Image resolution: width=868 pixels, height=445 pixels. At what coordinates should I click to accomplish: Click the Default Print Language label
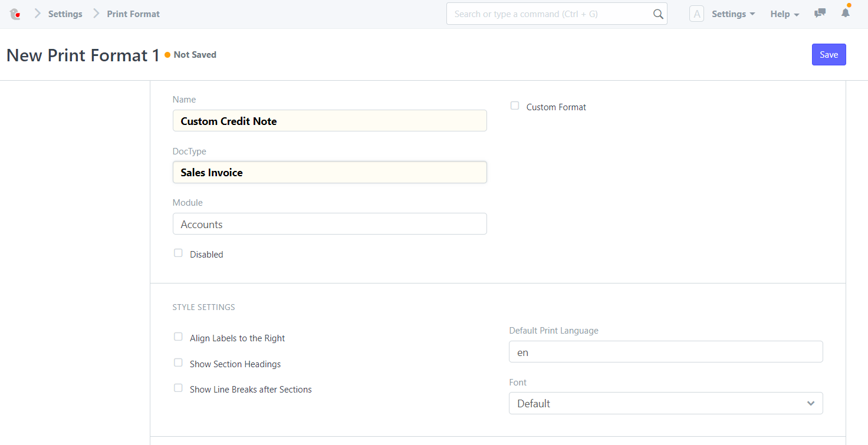(554, 331)
